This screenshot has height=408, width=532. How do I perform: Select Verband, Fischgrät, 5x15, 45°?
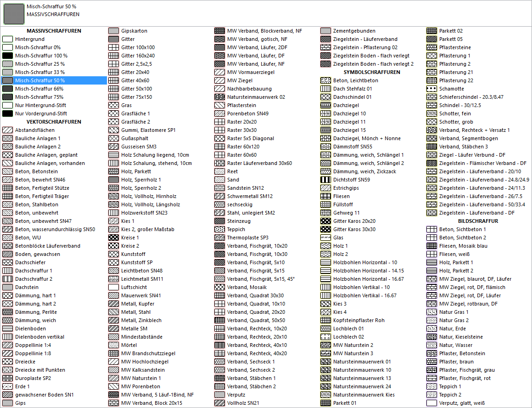coord(261,279)
